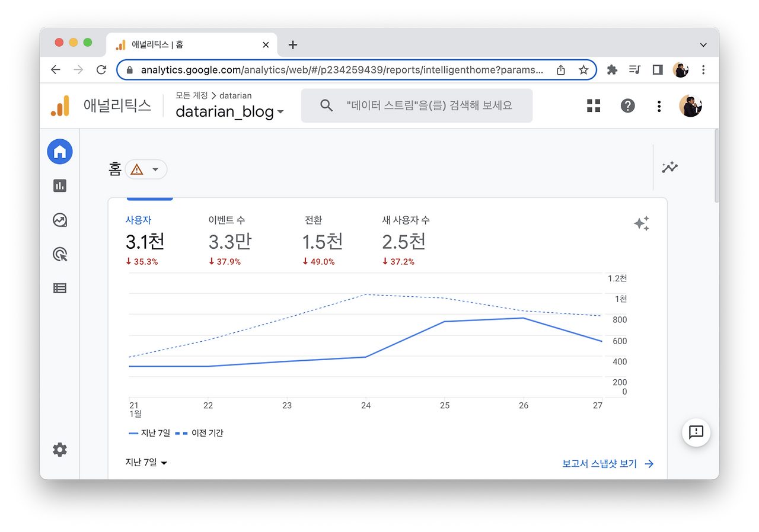Open the Reports bar-chart icon in sidebar
The image size is (759, 532).
coord(60,186)
